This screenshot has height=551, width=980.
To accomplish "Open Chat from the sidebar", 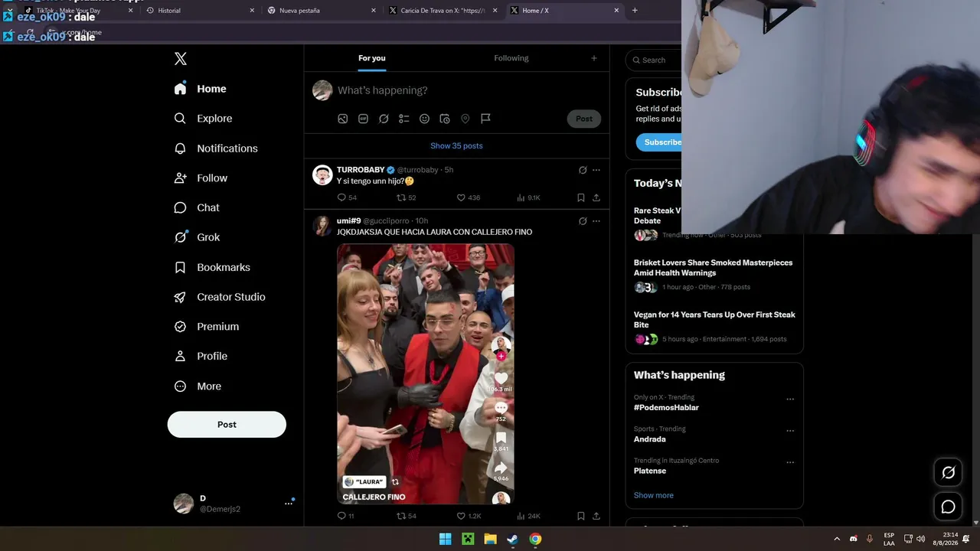I will coord(197,207).
